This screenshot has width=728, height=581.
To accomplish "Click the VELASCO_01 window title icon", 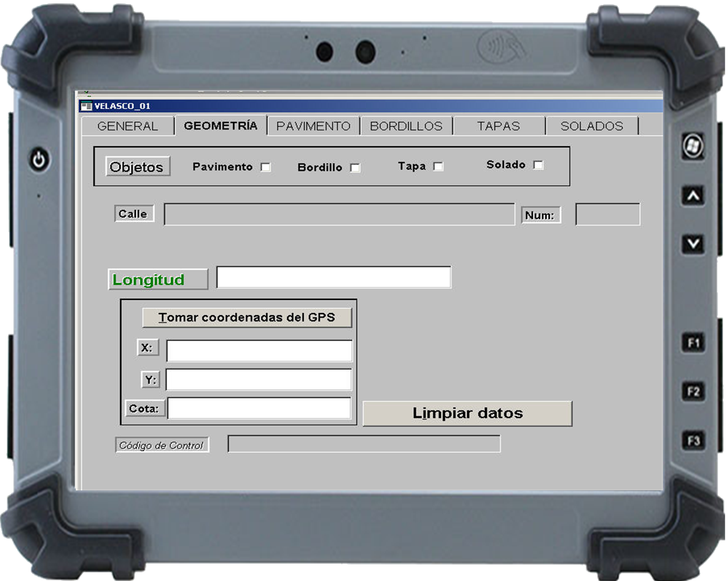I will click(86, 106).
